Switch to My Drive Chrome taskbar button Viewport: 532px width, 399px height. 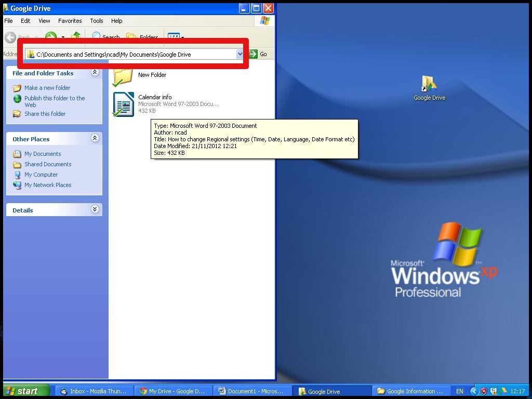tap(172, 391)
